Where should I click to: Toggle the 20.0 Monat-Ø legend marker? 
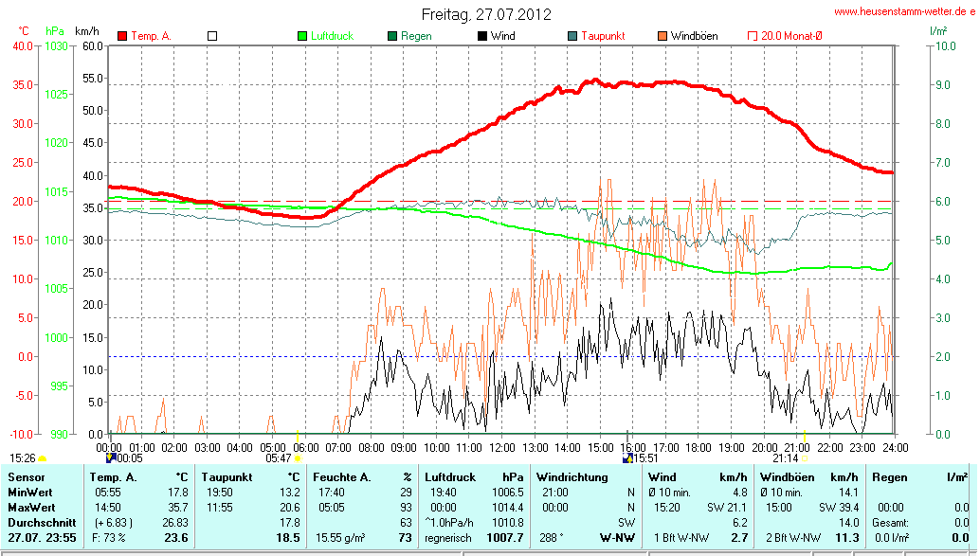[753, 36]
